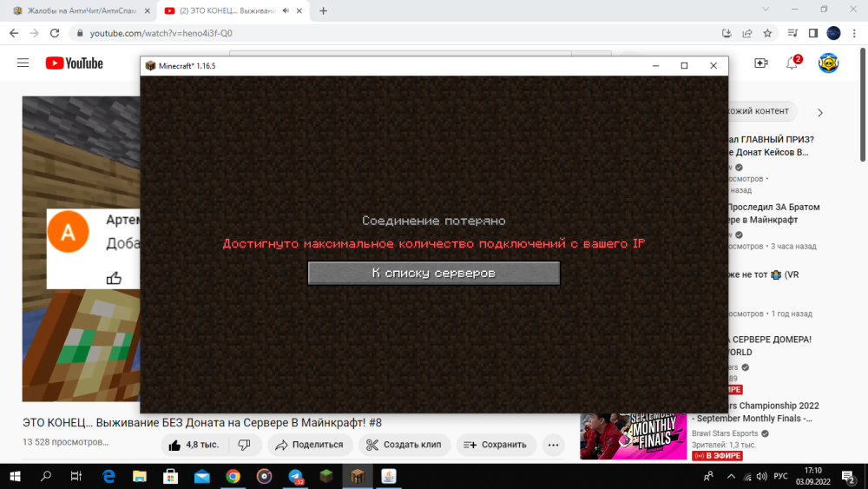Viewport: 868px width, 489px height.
Task: Open the YouTube create video icon
Action: [761, 63]
